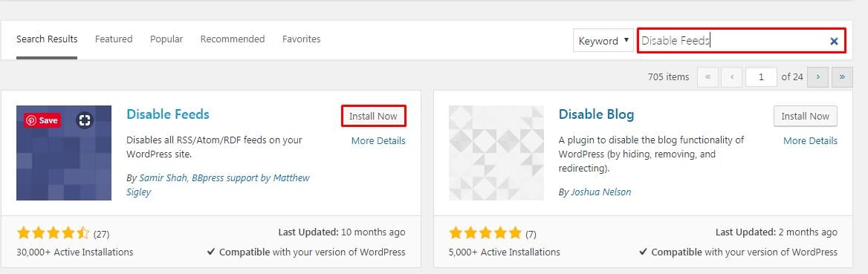868x274 pixels.
Task: Open the Featured plugins tab
Action: tap(114, 39)
